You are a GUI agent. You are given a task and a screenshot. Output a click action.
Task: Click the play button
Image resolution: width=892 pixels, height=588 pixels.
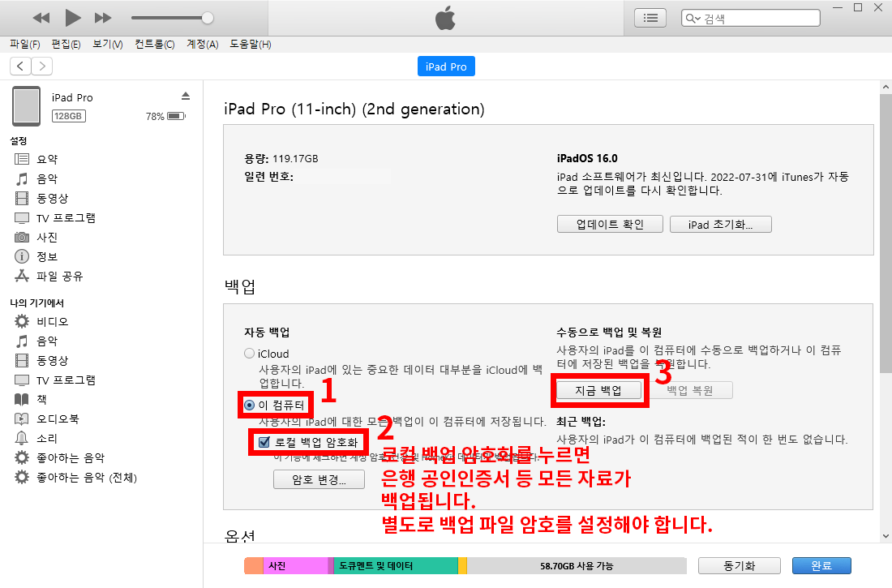72,18
